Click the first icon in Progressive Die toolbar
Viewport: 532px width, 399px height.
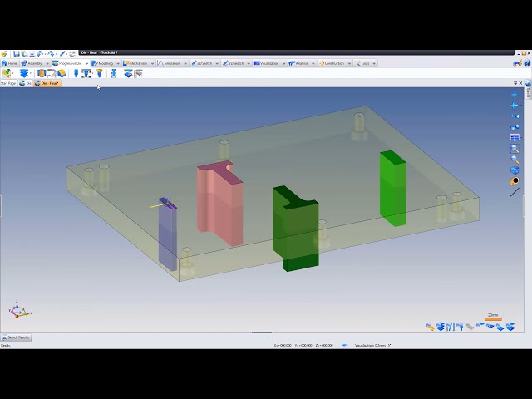(7, 73)
